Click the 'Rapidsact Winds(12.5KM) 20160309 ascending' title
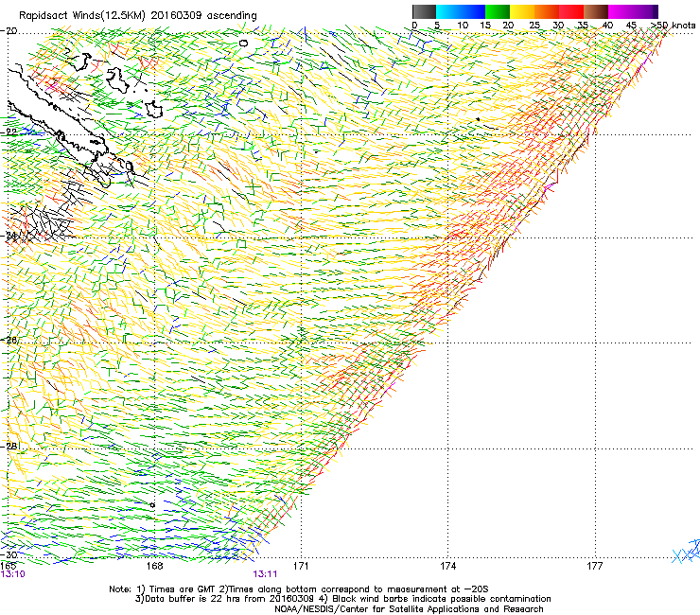This screenshot has width=700, height=615. (138, 16)
